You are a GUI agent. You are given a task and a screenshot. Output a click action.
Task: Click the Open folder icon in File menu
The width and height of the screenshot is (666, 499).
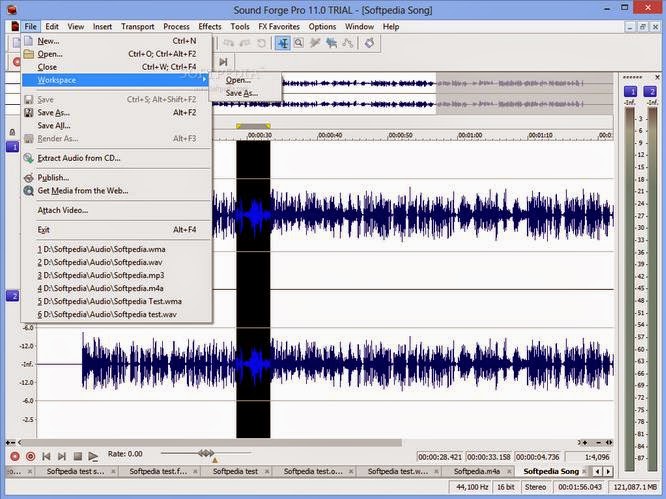pos(28,54)
